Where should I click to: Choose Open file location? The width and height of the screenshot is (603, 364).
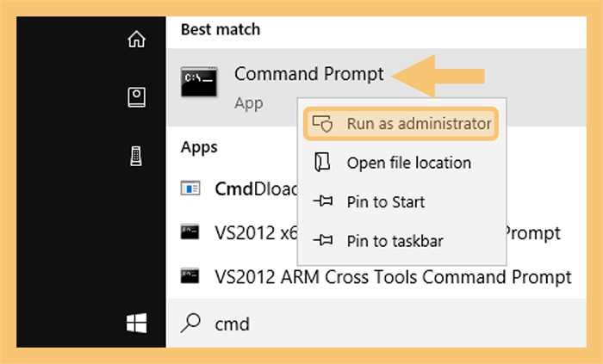(x=402, y=163)
